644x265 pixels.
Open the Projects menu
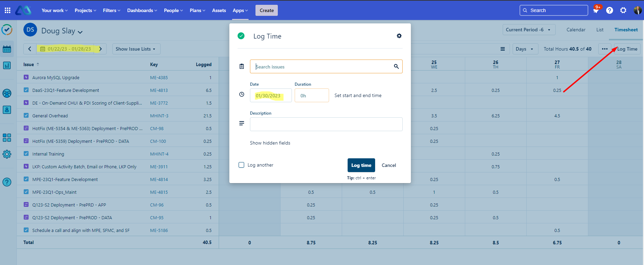click(85, 10)
